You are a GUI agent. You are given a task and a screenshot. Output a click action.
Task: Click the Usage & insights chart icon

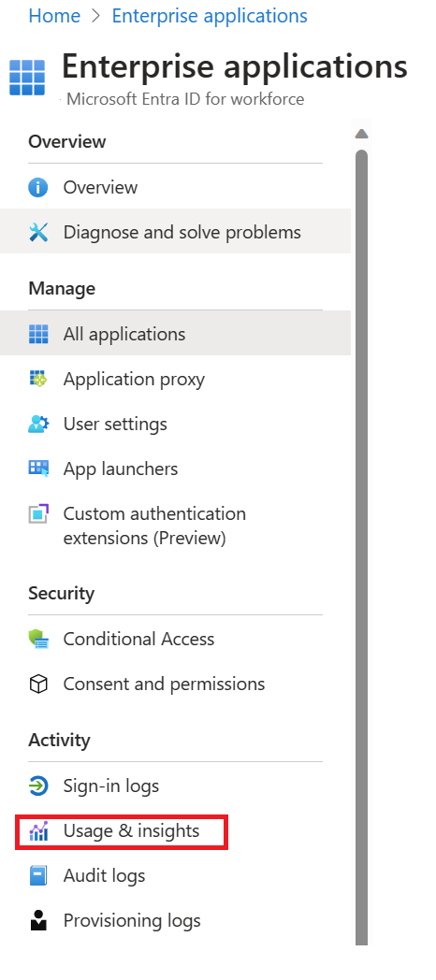[x=38, y=831]
